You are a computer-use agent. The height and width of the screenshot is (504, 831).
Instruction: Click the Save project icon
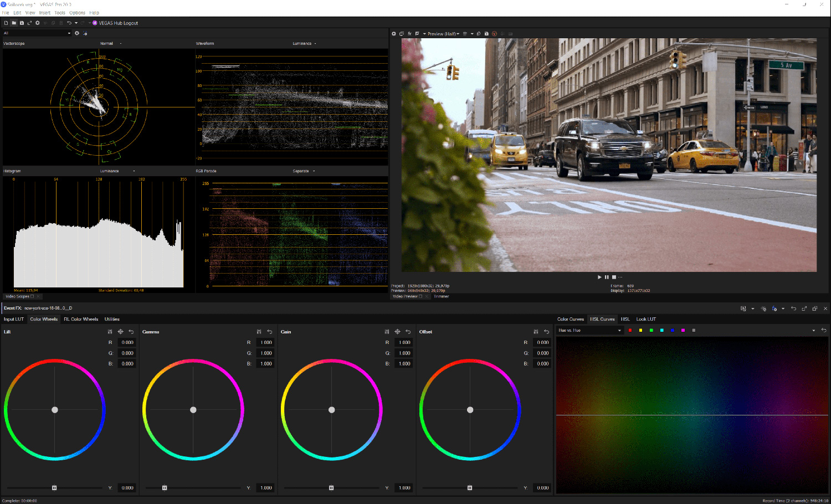tap(22, 23)
